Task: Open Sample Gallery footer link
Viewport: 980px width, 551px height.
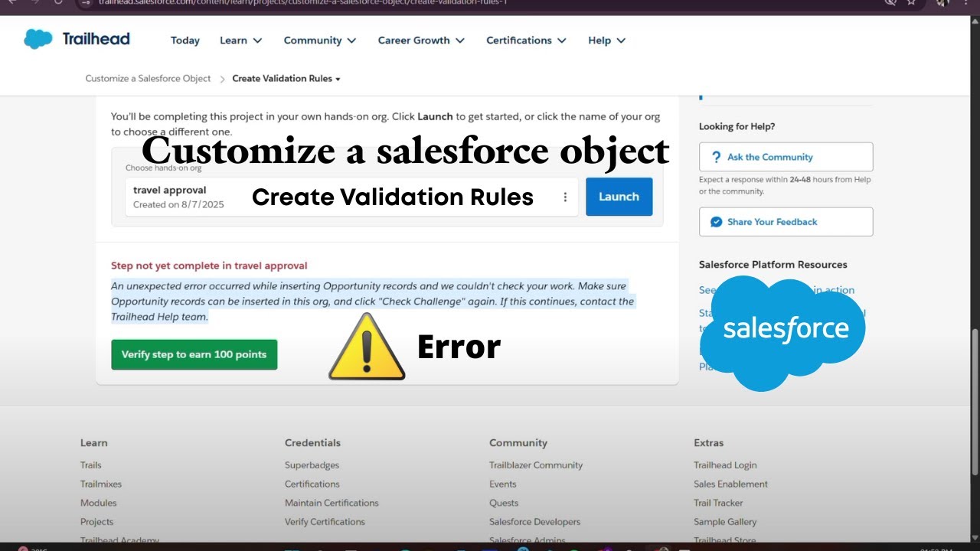Action: [x=725, y=522]
